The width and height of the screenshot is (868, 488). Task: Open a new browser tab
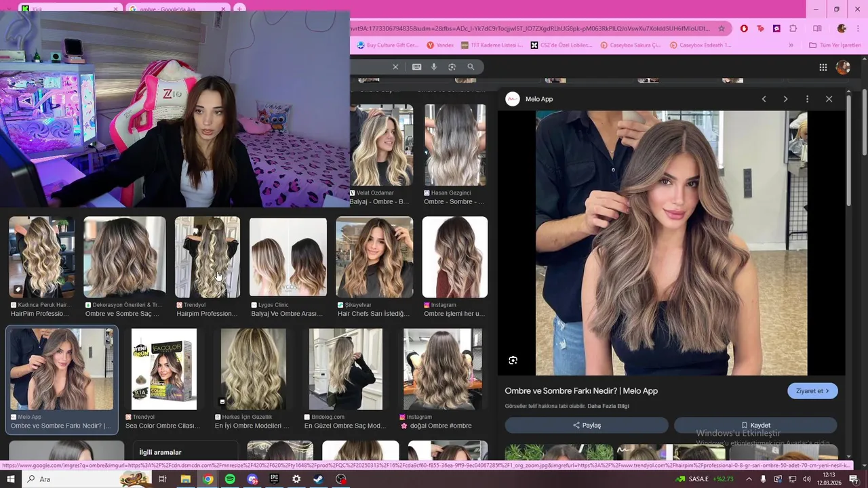[239, 9]
